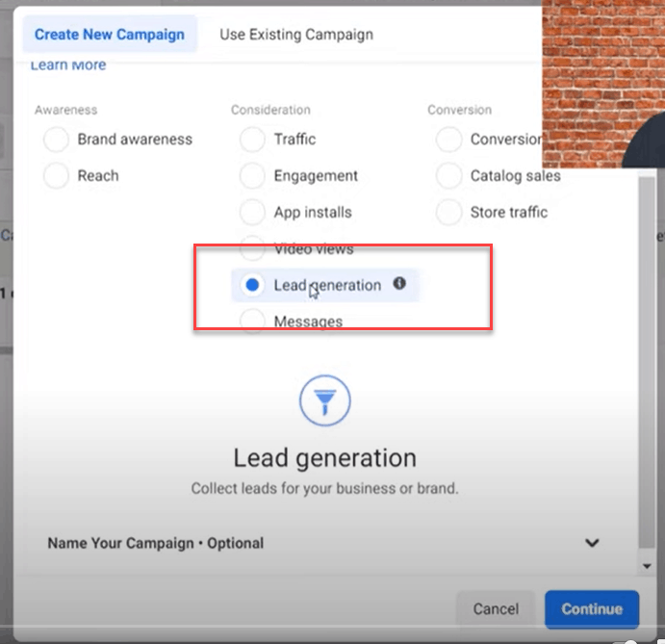665x644 pixels.
Task: Select the Store traffic objective
Action: click(448, 212)
